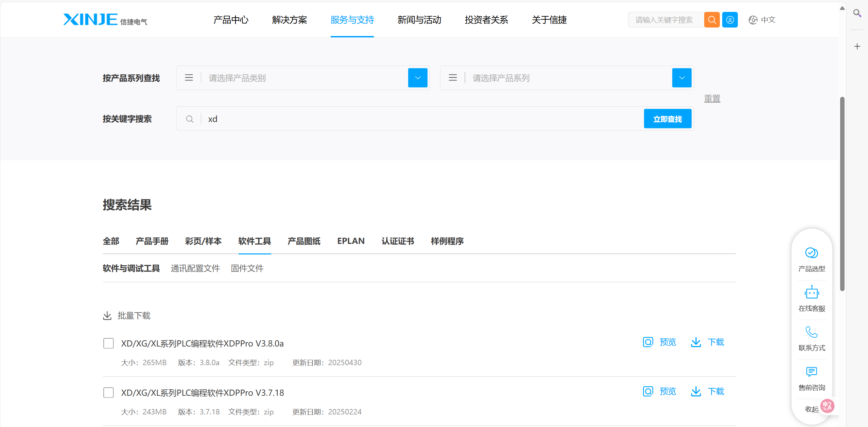The image size is (868, 427).
Task: Open 解决方案 menu
Action: click(x=290, y=20)
